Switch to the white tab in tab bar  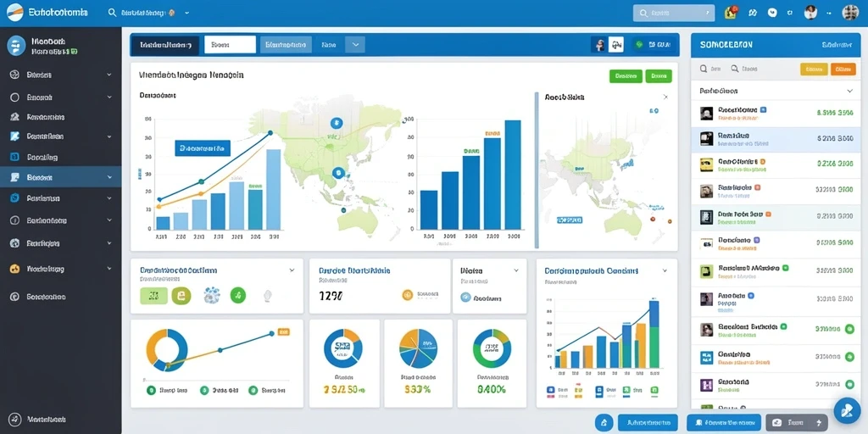click(x=230, y=45)
